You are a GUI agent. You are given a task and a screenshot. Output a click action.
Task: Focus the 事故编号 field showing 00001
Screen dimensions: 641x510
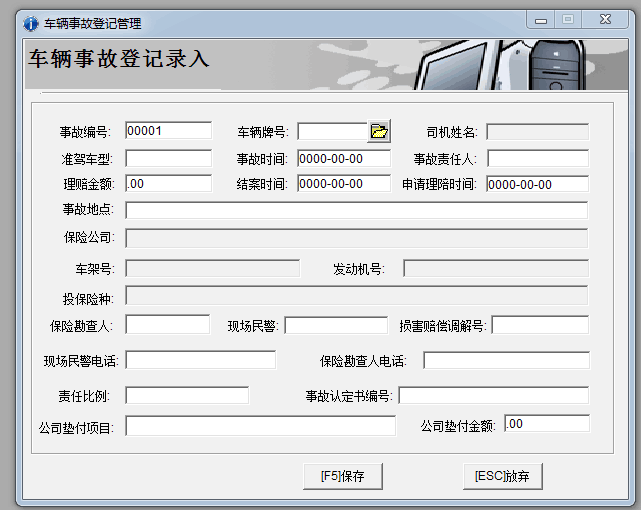[x=168, y=131]
